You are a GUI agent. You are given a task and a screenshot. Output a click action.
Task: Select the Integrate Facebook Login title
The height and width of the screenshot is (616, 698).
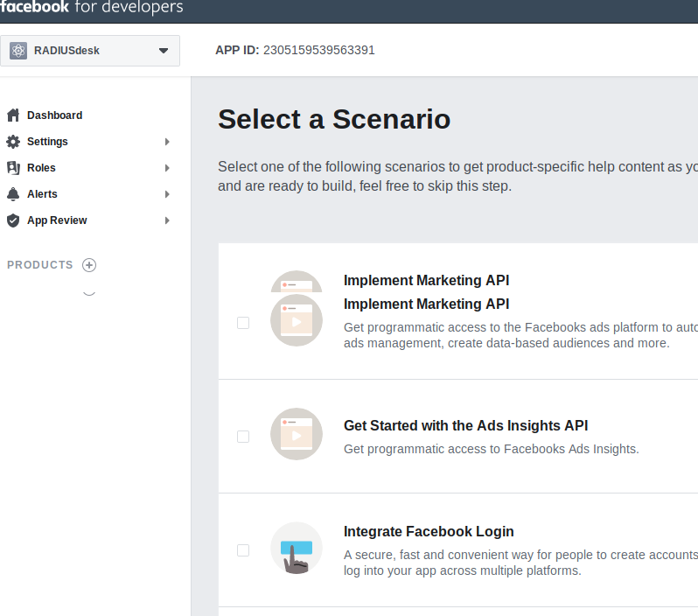click(x=429, y=531)
